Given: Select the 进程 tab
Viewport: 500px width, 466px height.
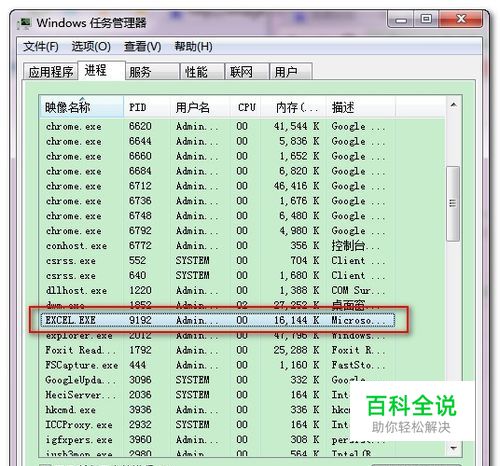Looking at the screenshot, I should coord(101,70).
